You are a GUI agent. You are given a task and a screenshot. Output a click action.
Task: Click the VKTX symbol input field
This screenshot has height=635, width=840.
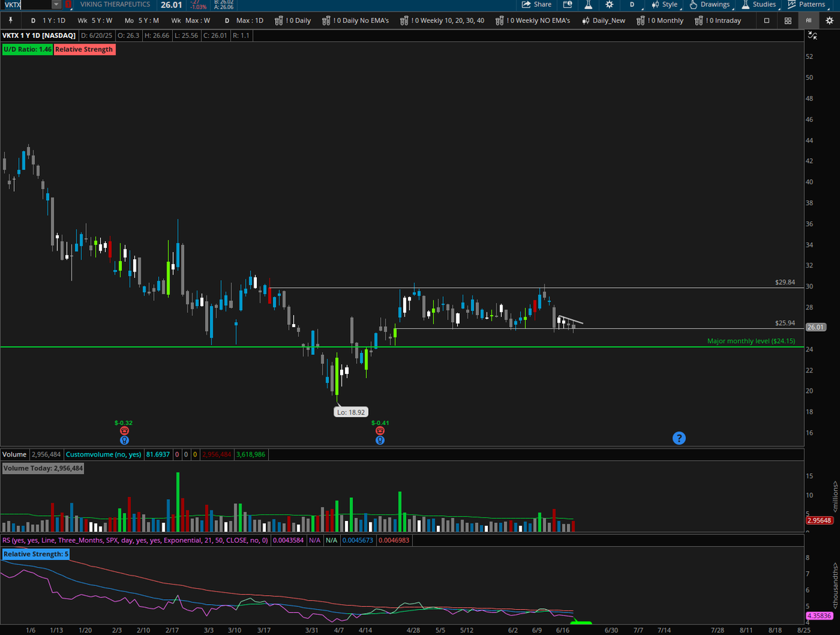click(x=27, y=4)
